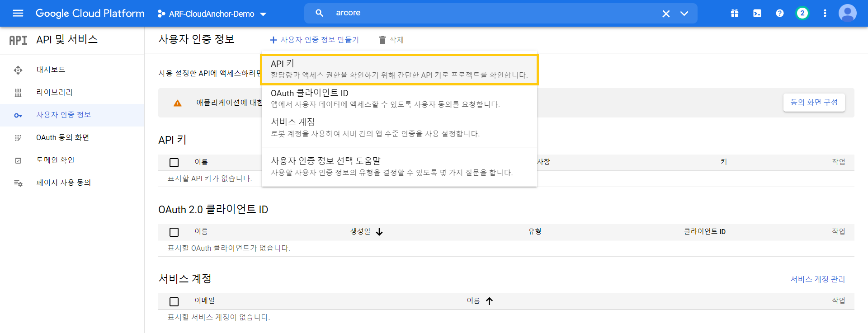Viewport: 868px width, 333px height.
Task: Click the trash icon next to 삭제
Action: coord(382,40)
